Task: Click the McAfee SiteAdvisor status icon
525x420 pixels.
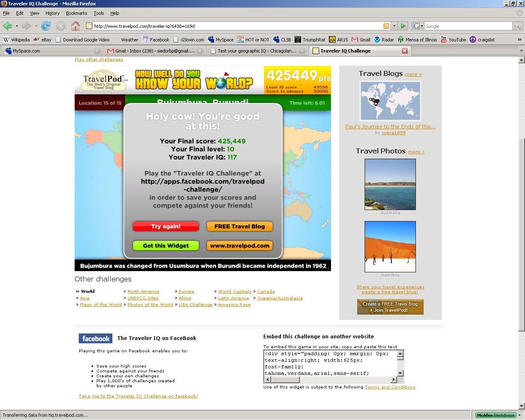Action: click(x=495, y=415)
